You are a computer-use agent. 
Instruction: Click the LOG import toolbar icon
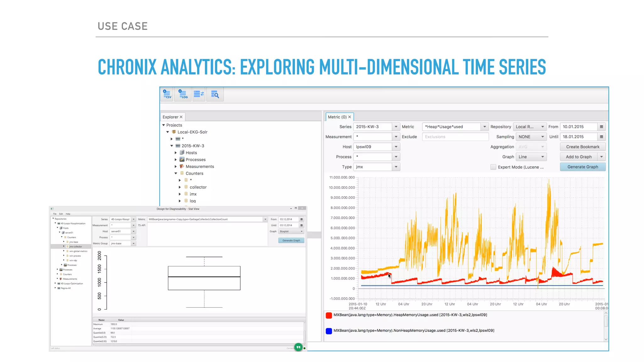click(x=183, y=94)
